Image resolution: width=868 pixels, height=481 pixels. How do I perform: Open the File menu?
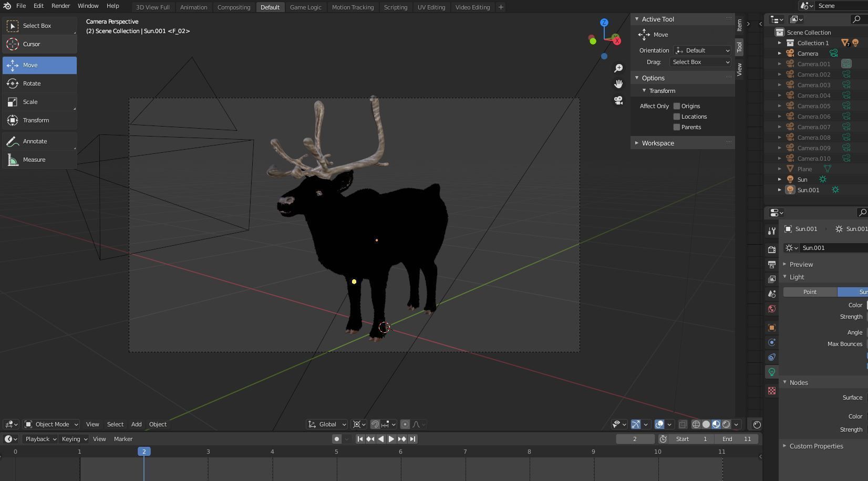pos(21,6)
